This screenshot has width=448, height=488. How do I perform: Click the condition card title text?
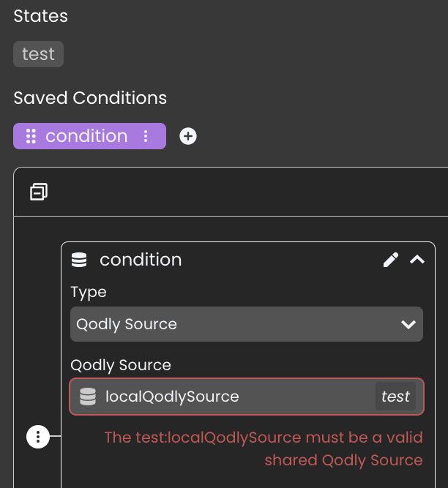click(x=141, y=260)
